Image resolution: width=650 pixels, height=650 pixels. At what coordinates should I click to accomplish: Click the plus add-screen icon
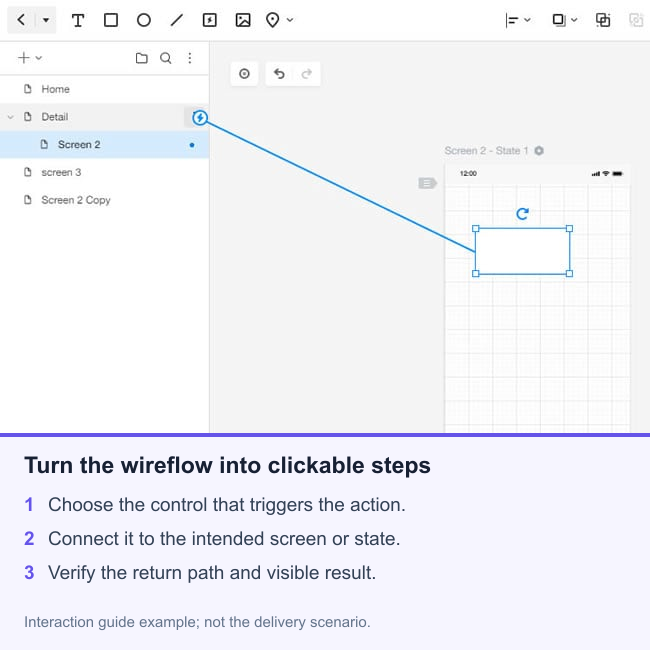pyautogui.click(x=24, y=58)
